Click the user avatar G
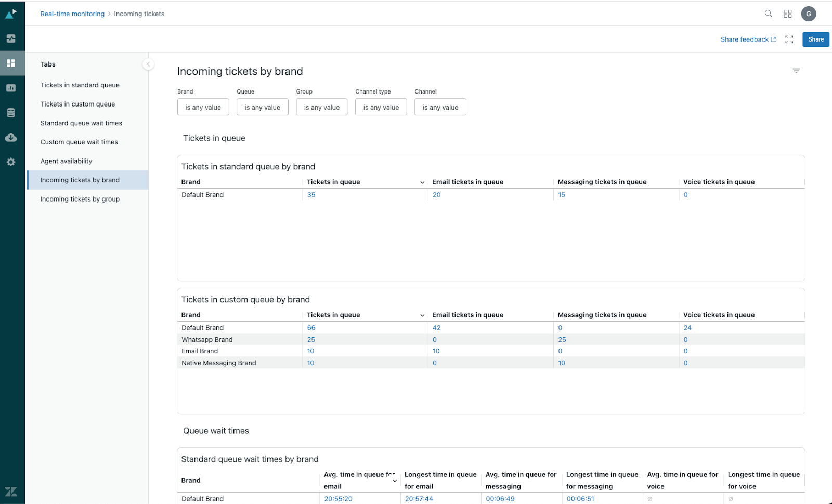This screenshot has height=504, width=832. click(x=808, y=14)
